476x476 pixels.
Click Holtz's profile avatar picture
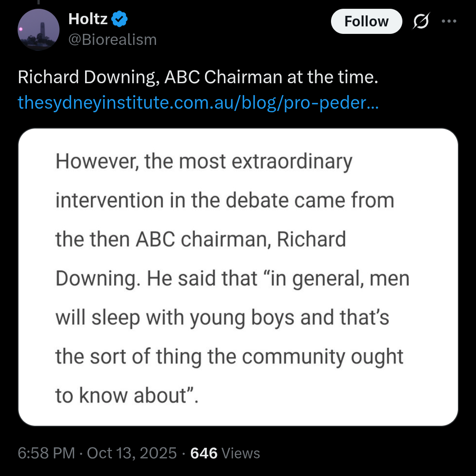tap(38, 29)
